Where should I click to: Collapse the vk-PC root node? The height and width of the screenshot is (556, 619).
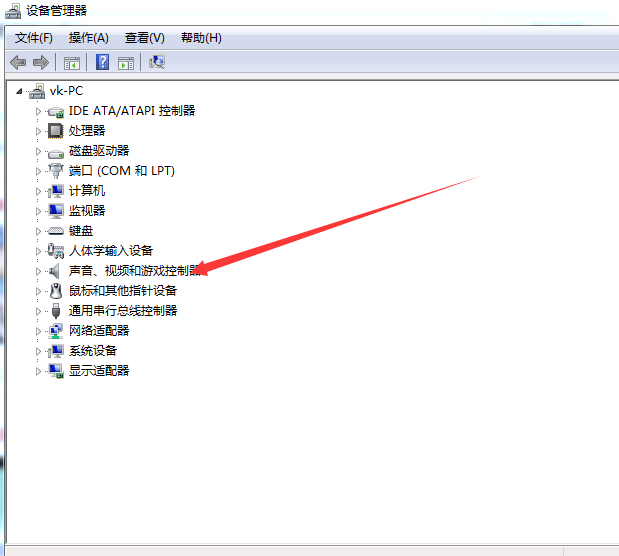[x=19, y=92]
